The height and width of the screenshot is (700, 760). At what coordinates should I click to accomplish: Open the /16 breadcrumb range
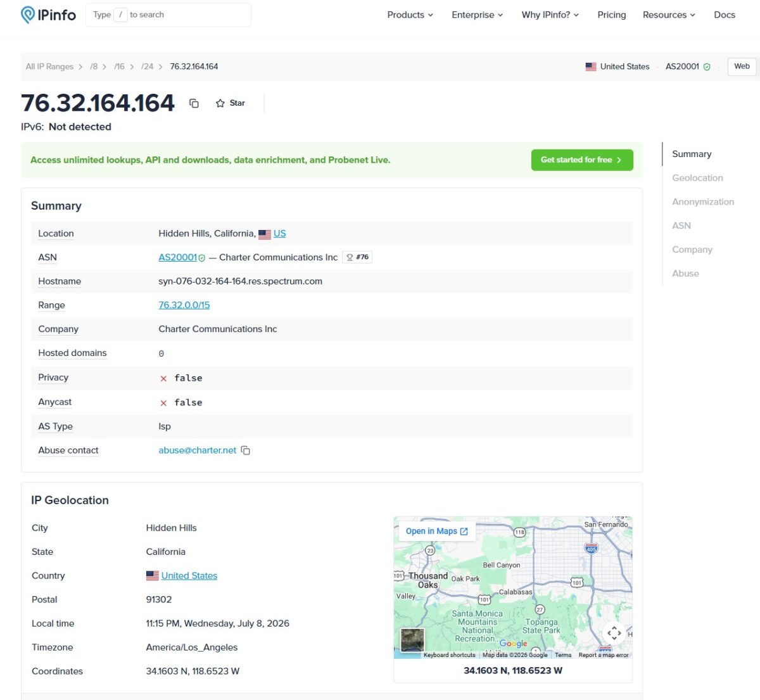pos(119,67)
